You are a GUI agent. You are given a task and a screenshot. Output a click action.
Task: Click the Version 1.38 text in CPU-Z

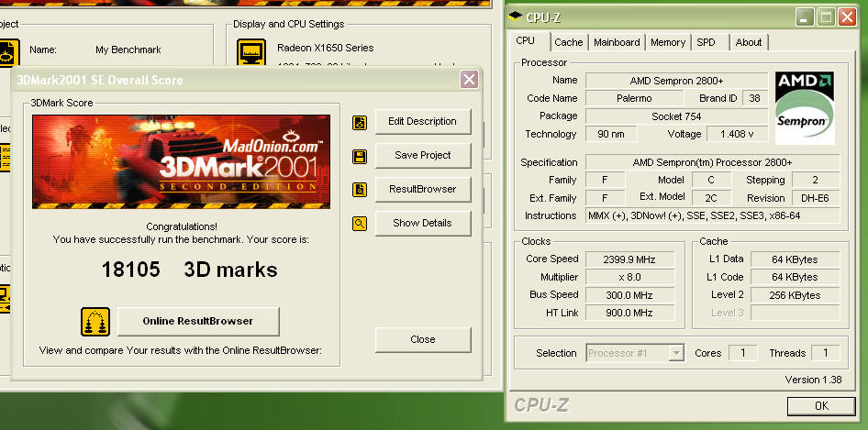[x=813, y=380]
